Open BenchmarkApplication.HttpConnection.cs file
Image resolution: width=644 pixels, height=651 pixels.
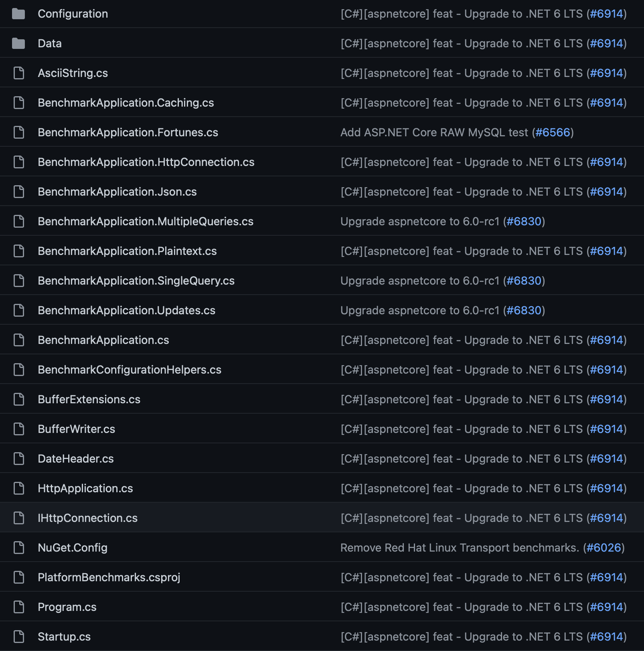point(146,162)
